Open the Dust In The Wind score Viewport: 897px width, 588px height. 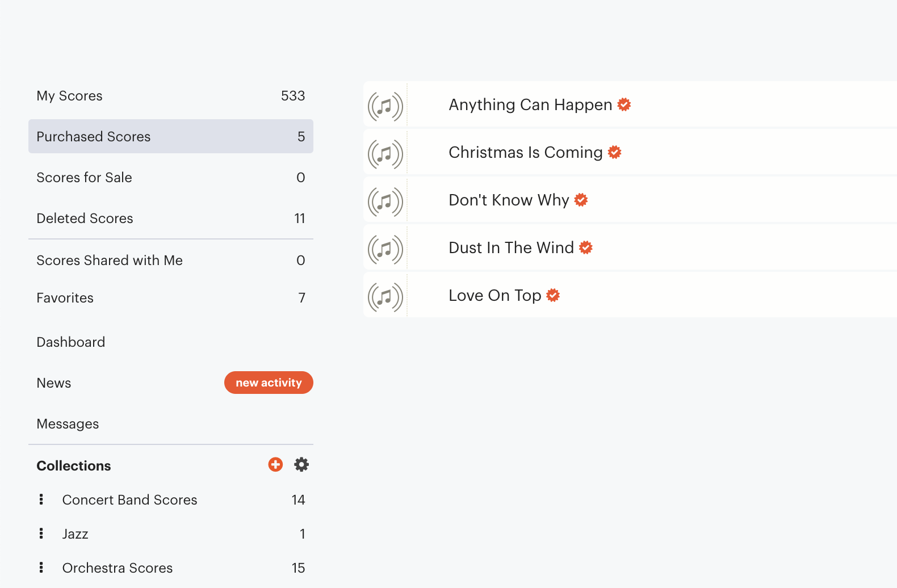point(511,248)
